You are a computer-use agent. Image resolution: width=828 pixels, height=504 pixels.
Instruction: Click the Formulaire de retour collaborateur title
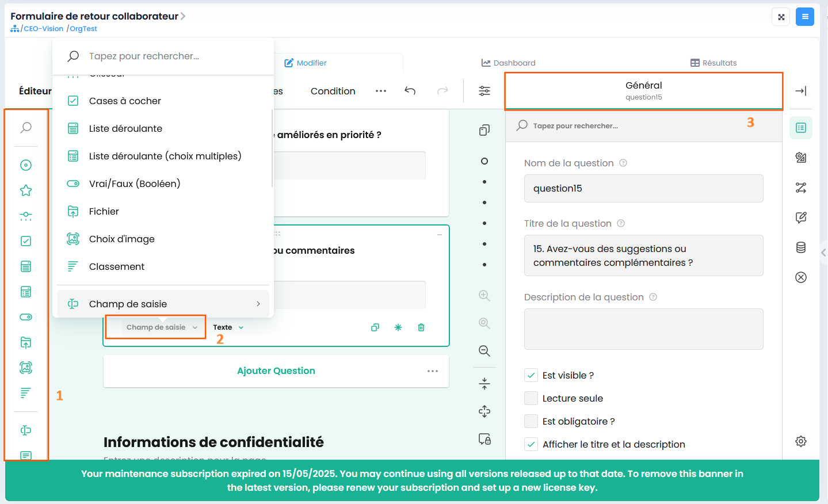[x=94, y=16]
